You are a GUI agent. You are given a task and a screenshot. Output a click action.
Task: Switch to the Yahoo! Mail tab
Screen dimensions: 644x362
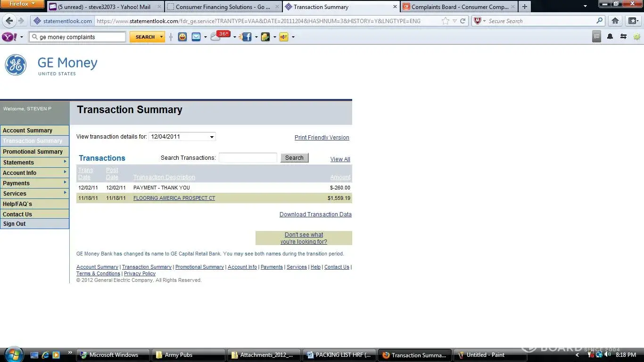point(105,7)
